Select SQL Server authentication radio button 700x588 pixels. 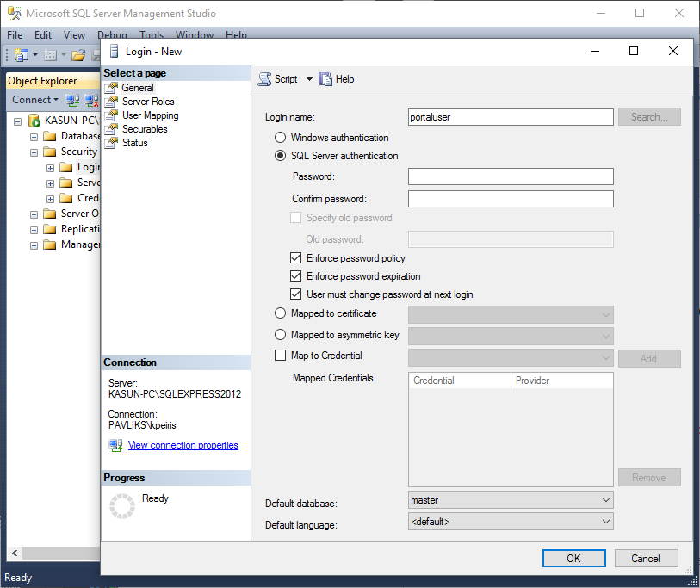point(280,156)
